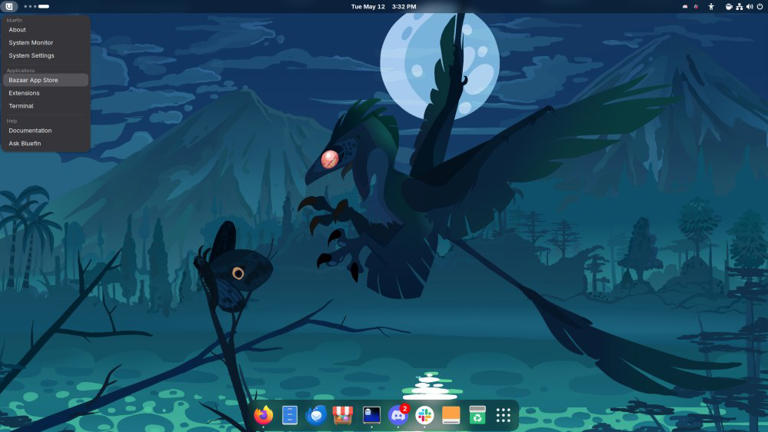Open the Bazaar store dock icon
The width and height of the screenshot is (768, 432).
point(343,415)
